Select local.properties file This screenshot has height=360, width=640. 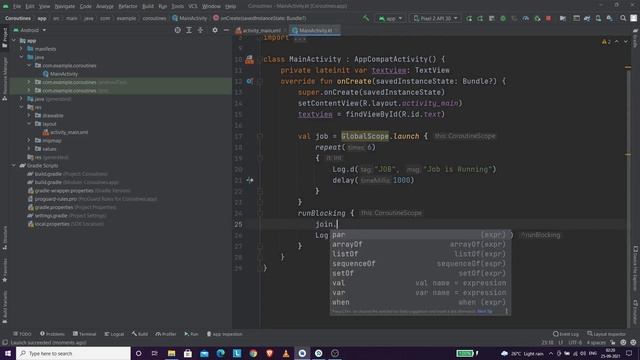coord(65,224)
